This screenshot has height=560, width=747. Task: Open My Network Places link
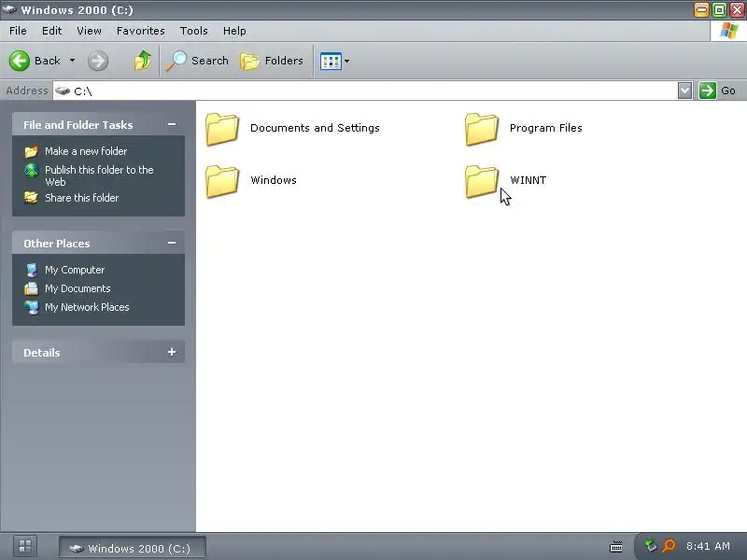[87, 307]
